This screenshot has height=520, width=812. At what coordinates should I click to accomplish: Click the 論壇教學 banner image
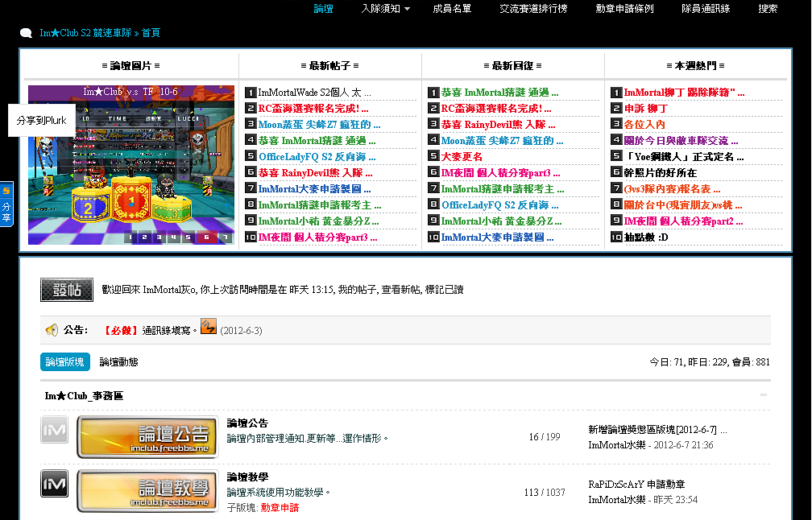pos(147,491)
